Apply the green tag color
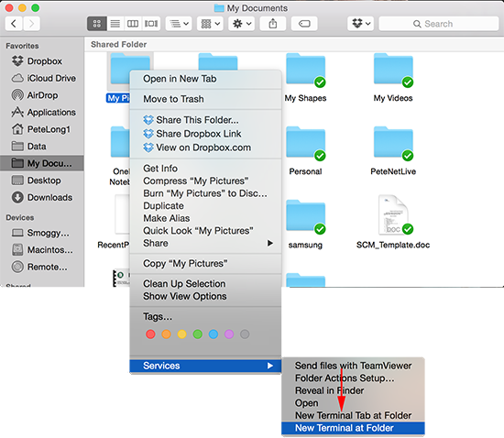504x438 pixels. [x=198, y=334]
